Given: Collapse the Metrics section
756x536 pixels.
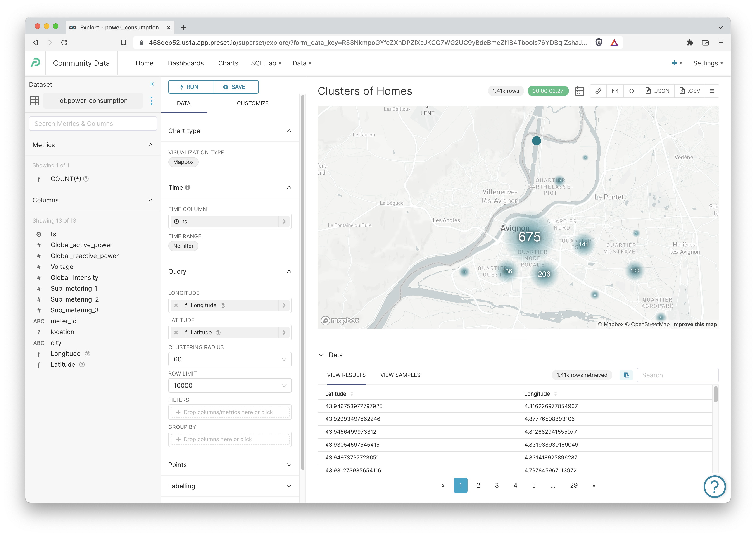Looking at the screenshot, I should 150,145.
